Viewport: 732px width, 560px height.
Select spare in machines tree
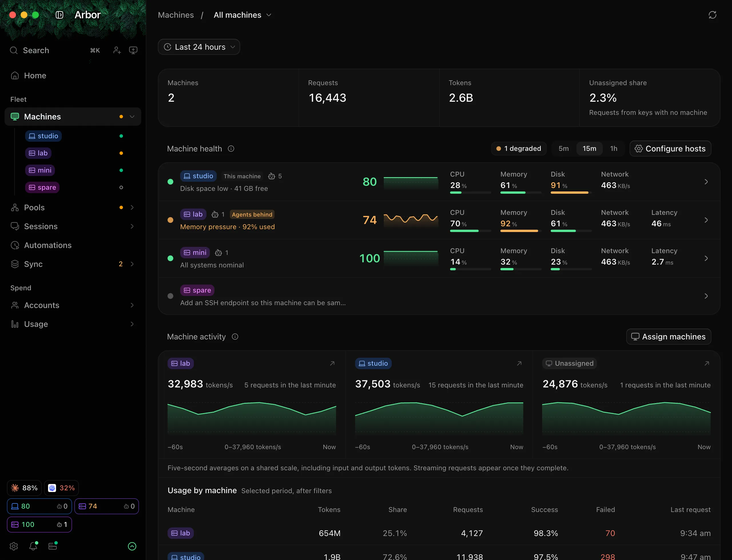tap(42, 187)
